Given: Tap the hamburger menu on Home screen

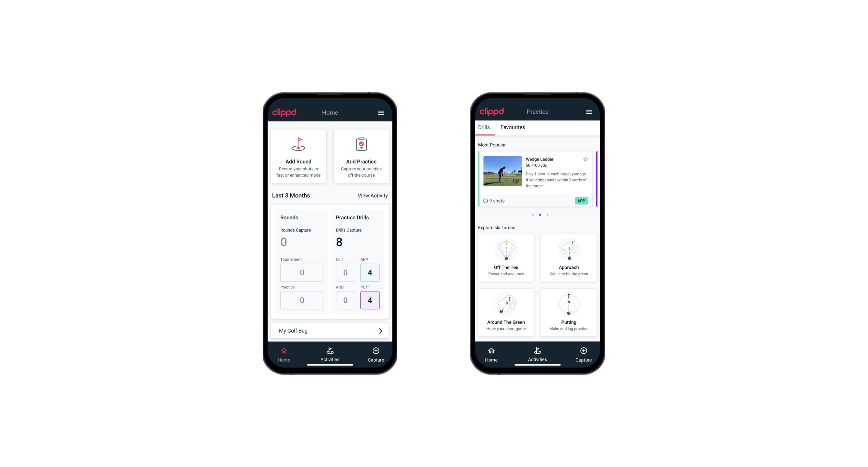Looking at the screenshot, I should pyautogui.click(x=380, y=113).
